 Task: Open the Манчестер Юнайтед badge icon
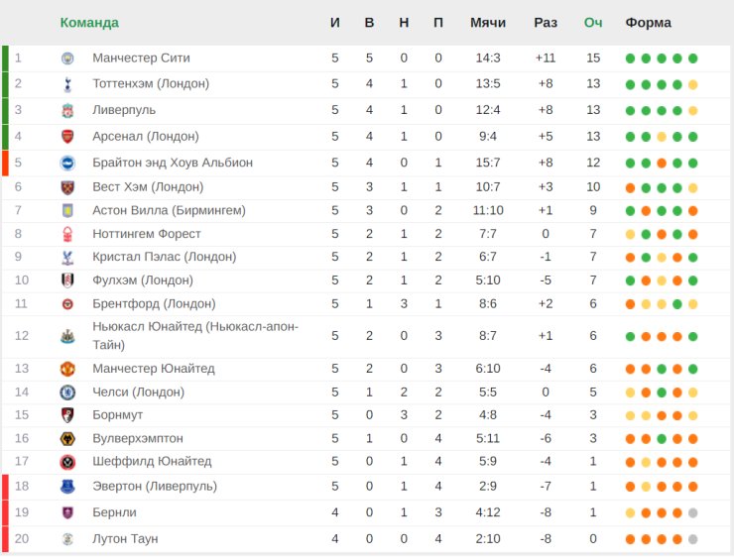[x=67, y=369]
